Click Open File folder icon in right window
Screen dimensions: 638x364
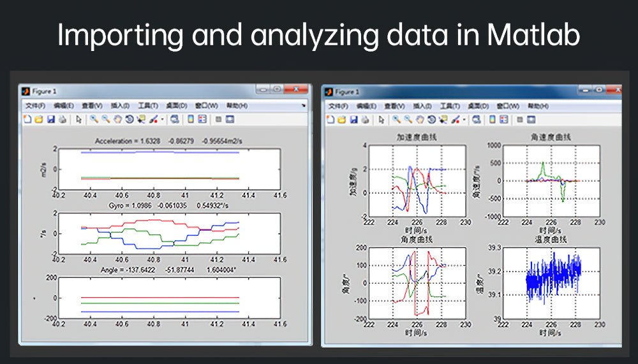pyautogui.click(x=342, y=119)
